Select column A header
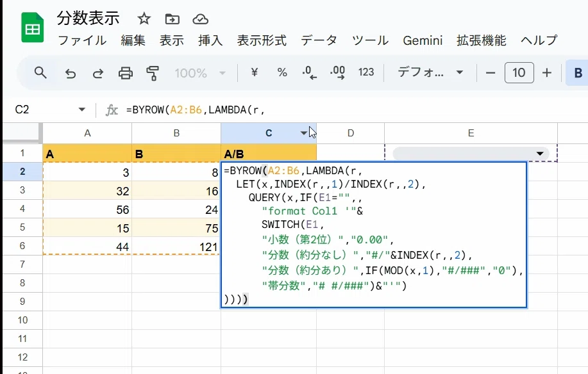 coord(87,133)
